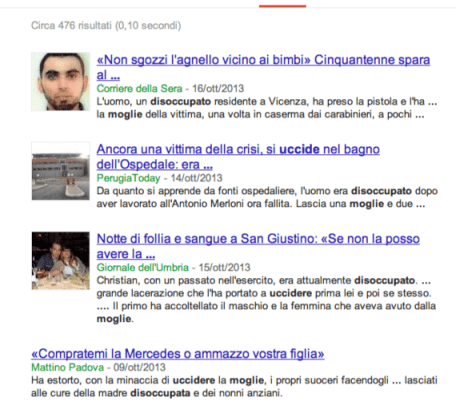Click the couple at dinner thumbnail

click(61, 261)
